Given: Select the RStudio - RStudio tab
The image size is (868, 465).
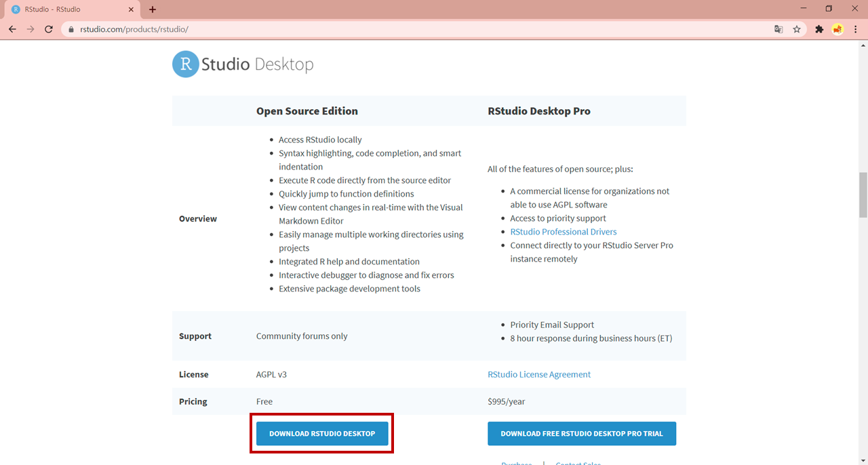Looking at the screenshot, I should click(x=71, y=9).
